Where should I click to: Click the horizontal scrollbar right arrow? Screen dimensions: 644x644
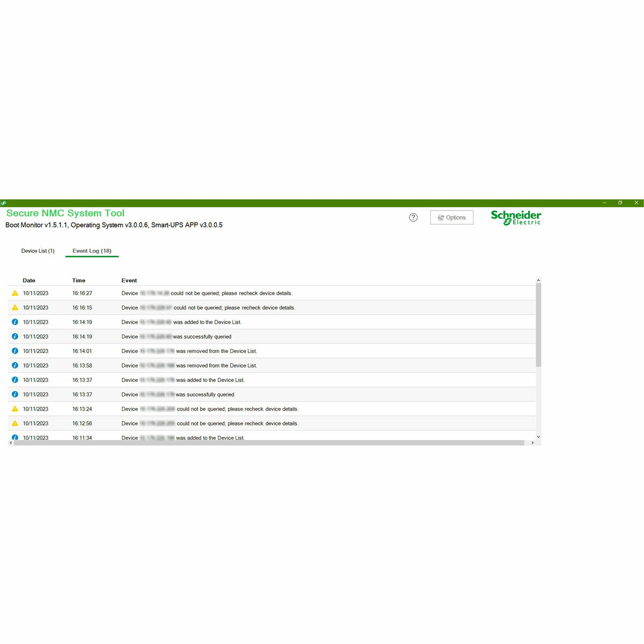coord(532,443)
